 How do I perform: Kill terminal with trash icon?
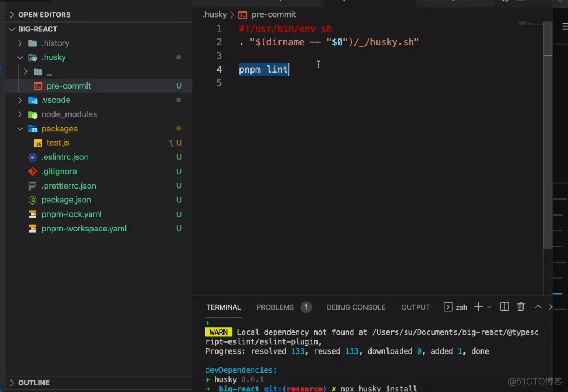pyautogui.click(x=521, y=307)
